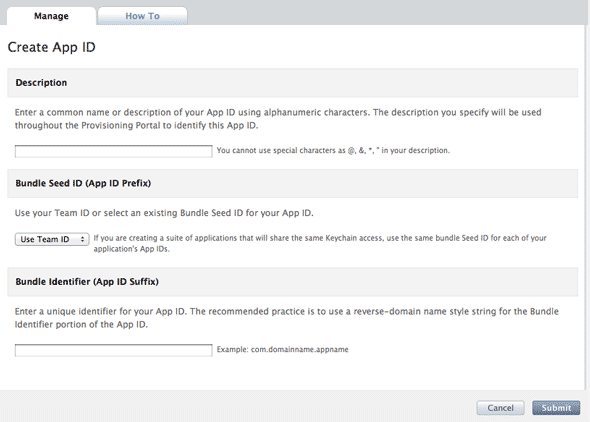The width and height of the screenshot is (590, 422).
Task: Click the stepper arrows on Use Team ID selector
Action: [82, 239]
